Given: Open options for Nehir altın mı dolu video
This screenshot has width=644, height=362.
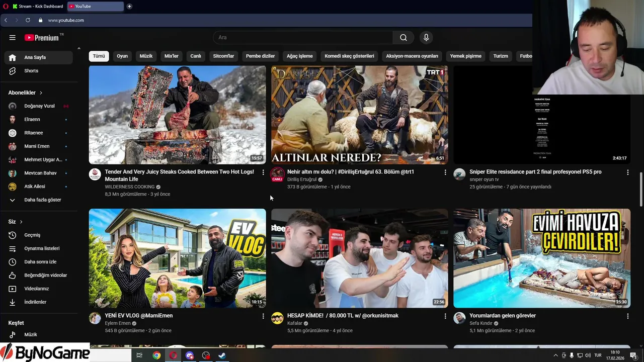Looking at the screenshot, I should [445, 172].
